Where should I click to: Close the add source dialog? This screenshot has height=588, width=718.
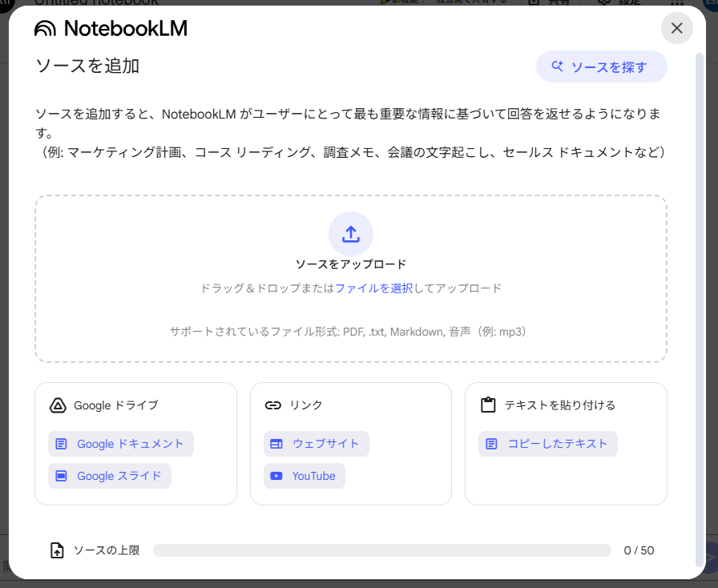[676, 28]
